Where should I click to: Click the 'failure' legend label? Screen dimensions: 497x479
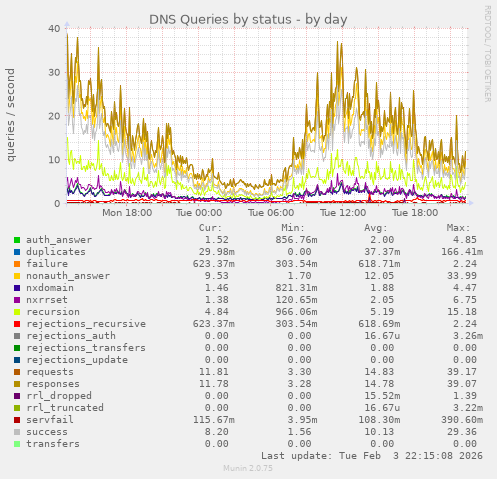(47, 264)
